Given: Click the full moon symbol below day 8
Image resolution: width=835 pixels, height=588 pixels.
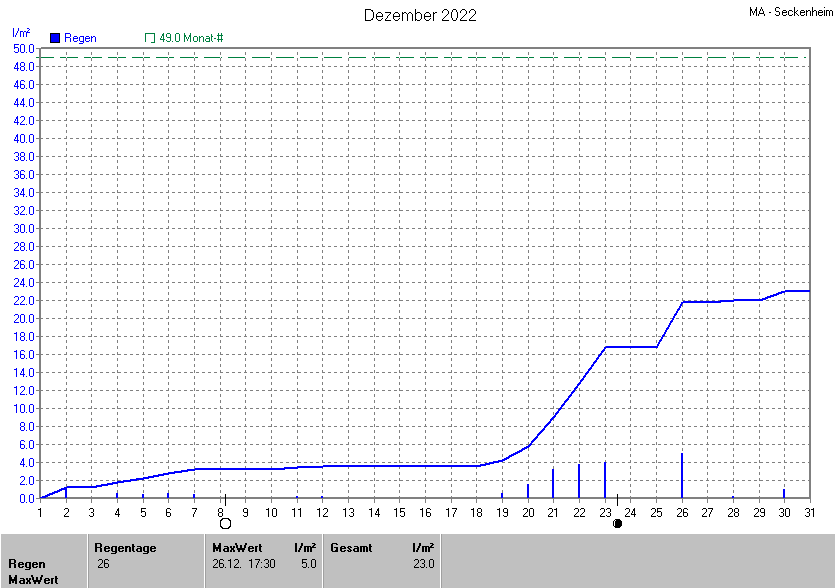Looking at the screenshot, I should (225, 523).
